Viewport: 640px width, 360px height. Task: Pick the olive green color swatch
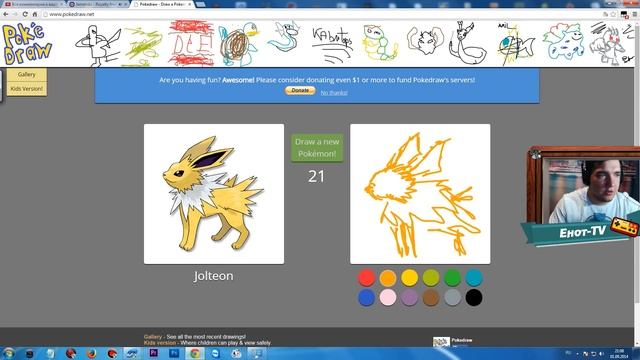point(431,278)
